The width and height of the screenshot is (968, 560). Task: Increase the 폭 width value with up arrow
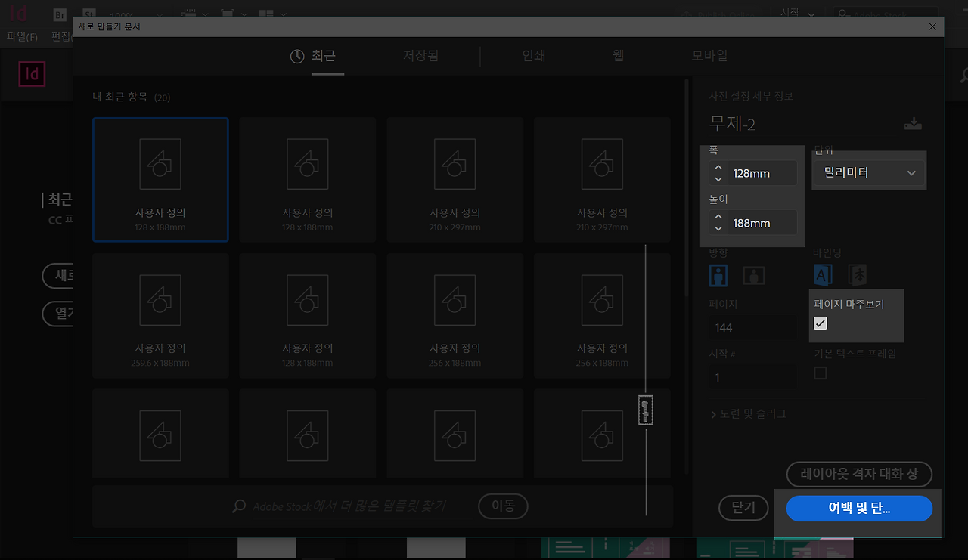click(x=718, y=168)
